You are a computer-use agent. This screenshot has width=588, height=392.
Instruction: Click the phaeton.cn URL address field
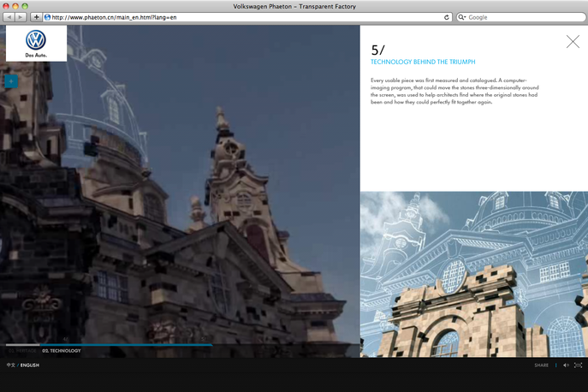coord(240,17)
